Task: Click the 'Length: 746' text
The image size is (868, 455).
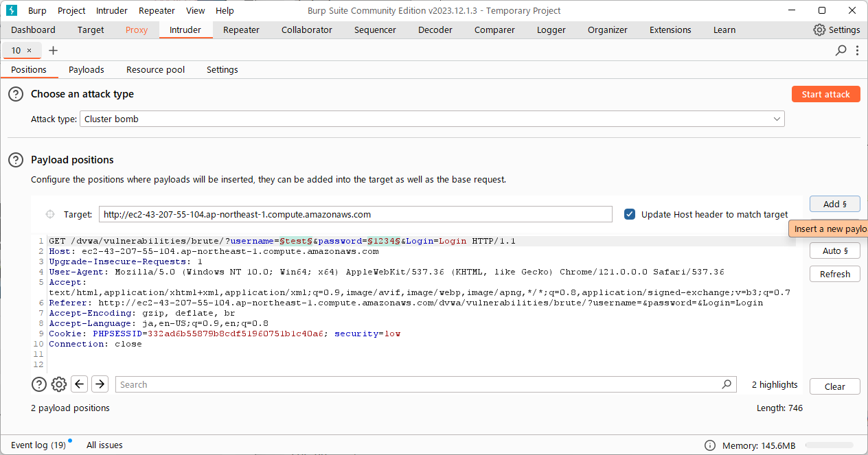Action: point(779,408)
